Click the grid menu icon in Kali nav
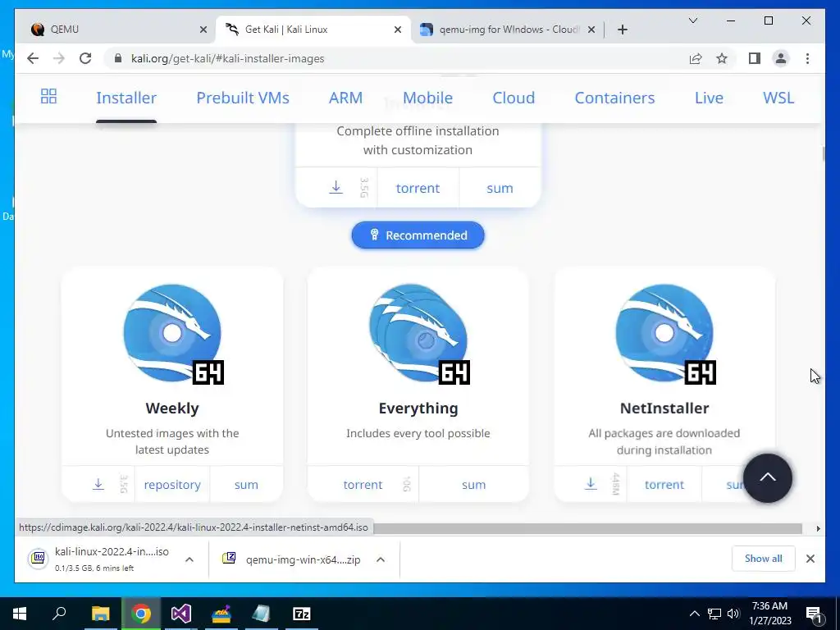Screen dimensions: 840x630 click(x=48, y=97)
